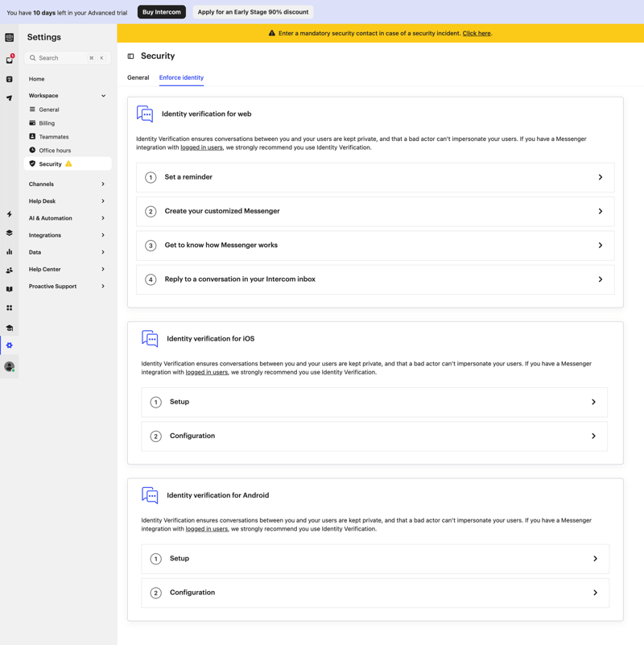Select the Enforce identity tab
The image size is (644, 645).
point(181,77)
